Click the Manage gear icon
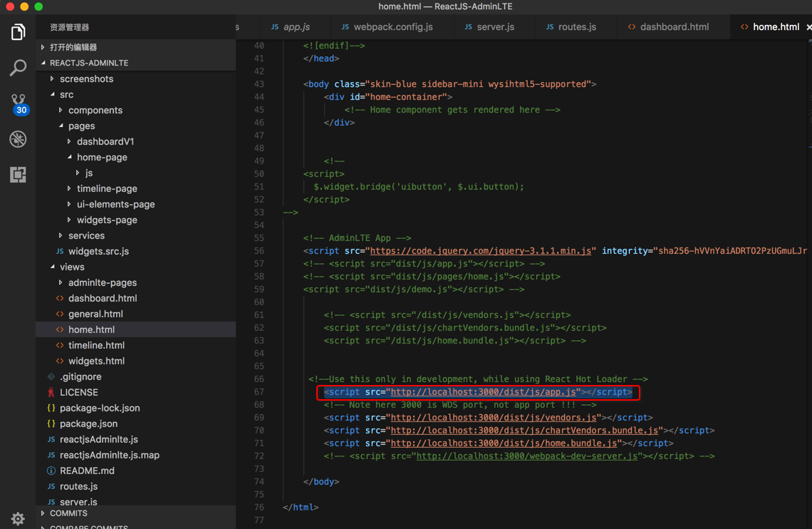The image size is (812, 529). [x=18, y=518]
